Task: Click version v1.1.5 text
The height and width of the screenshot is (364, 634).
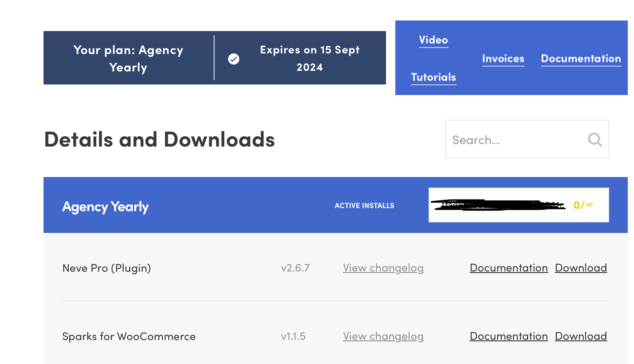Action: [x=293, y=336]
